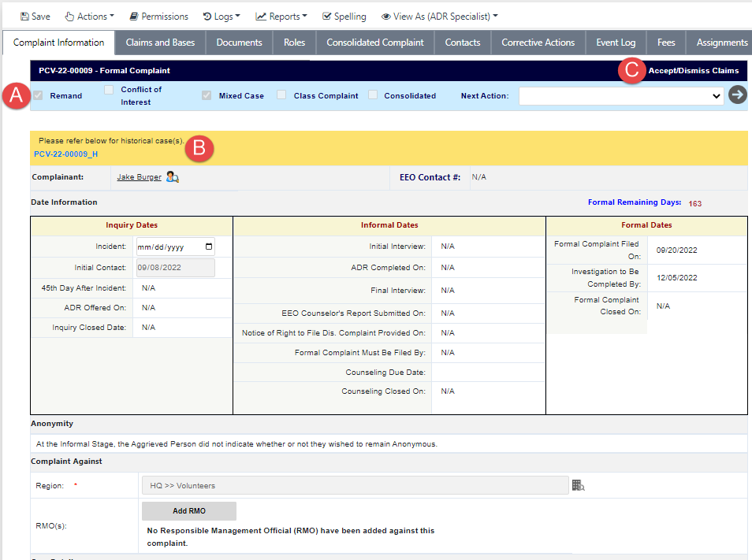Screen dimensions: 752x560
Task: Click the Region field HQ >> Volunteers
Action: [x=356, y=485]
